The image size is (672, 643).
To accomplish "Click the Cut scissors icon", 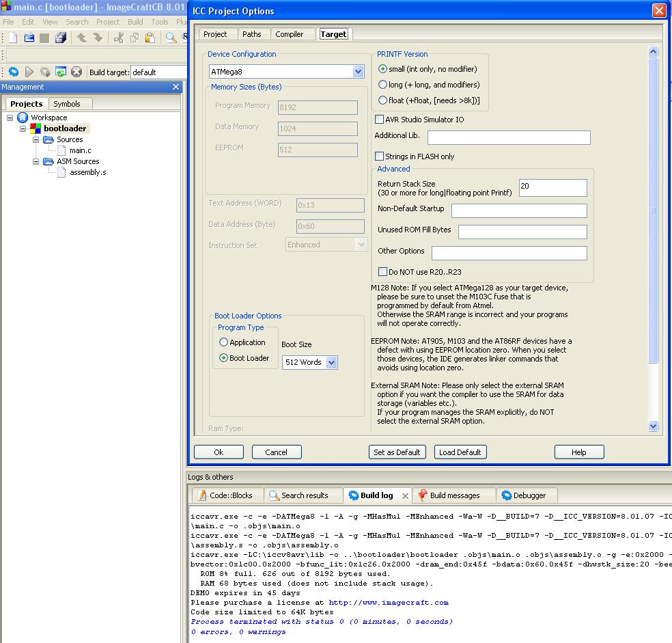I will (x=119, y=38).
